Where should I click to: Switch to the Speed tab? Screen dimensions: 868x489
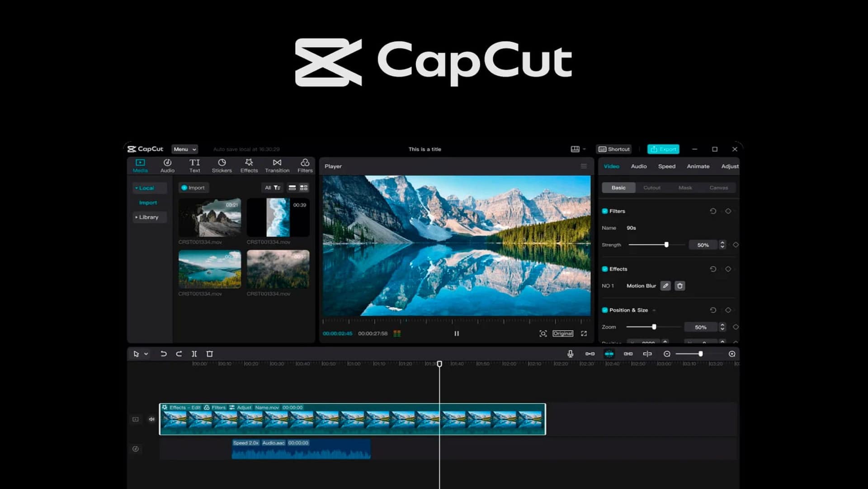[x=667, y=166]
